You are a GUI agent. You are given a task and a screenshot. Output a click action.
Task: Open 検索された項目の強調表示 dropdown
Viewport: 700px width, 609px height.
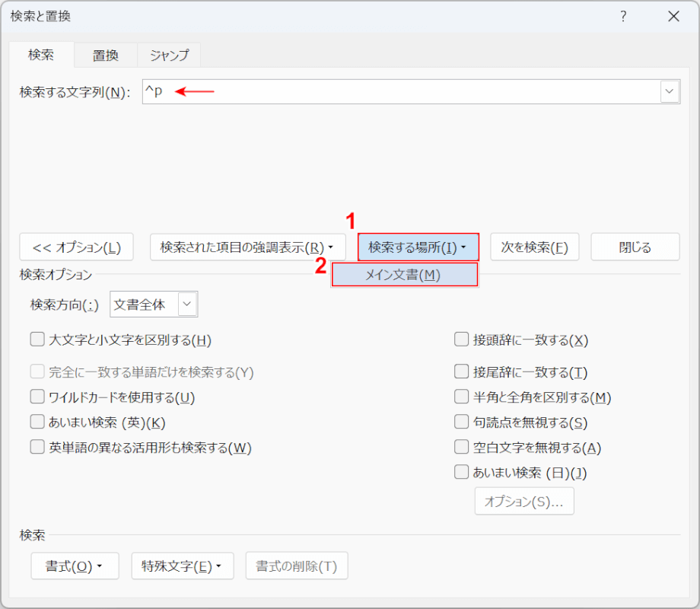247,247
